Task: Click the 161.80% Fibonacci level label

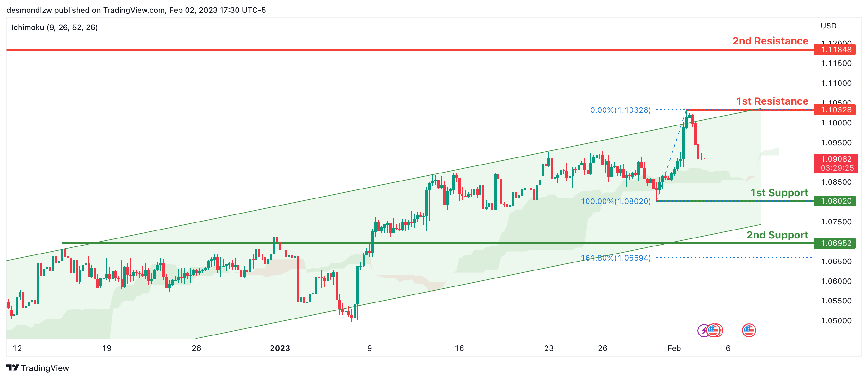Action: [x=616, y=258]
